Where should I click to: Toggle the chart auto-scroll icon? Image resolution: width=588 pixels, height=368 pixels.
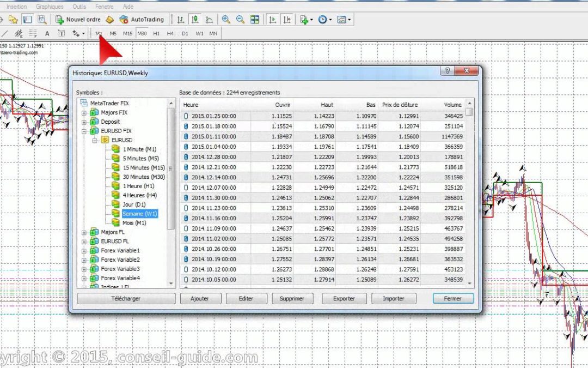(273, 20)
